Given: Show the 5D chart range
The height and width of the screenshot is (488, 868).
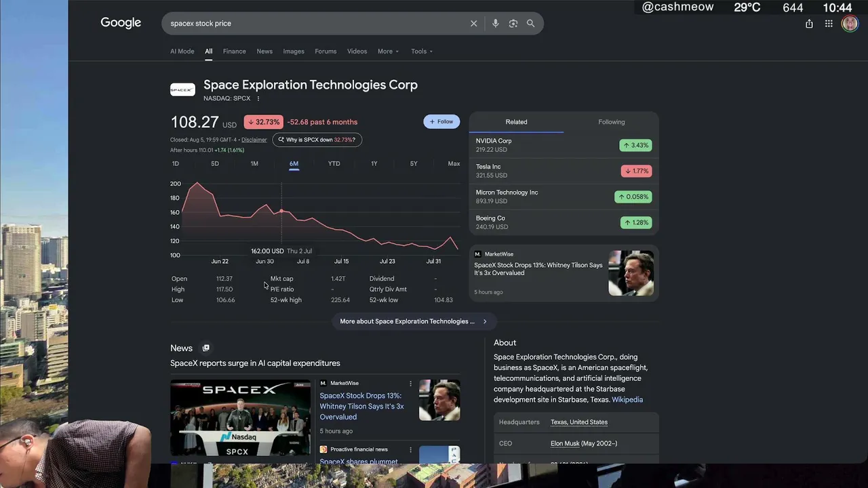Looking at the screenshot, I should [215, 164].
